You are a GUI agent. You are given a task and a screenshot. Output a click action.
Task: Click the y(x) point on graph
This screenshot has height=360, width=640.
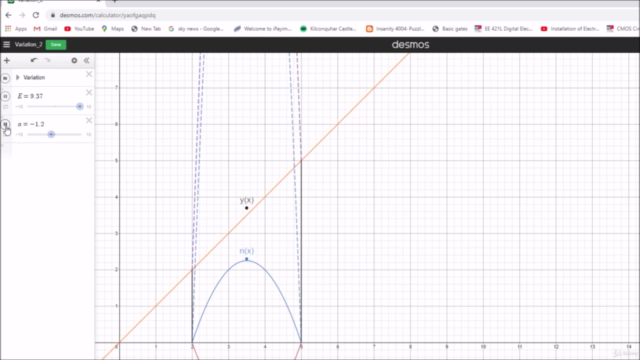point(247,208)
